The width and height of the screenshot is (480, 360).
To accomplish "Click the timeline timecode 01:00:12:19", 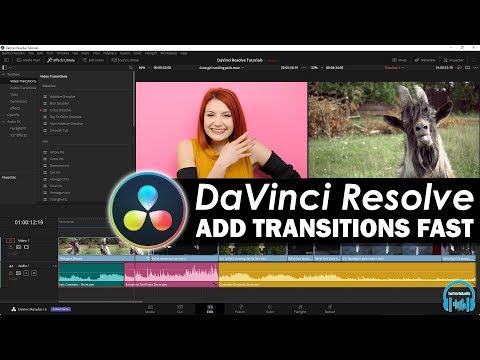I will pyautogui.click(x=29, y=222).
